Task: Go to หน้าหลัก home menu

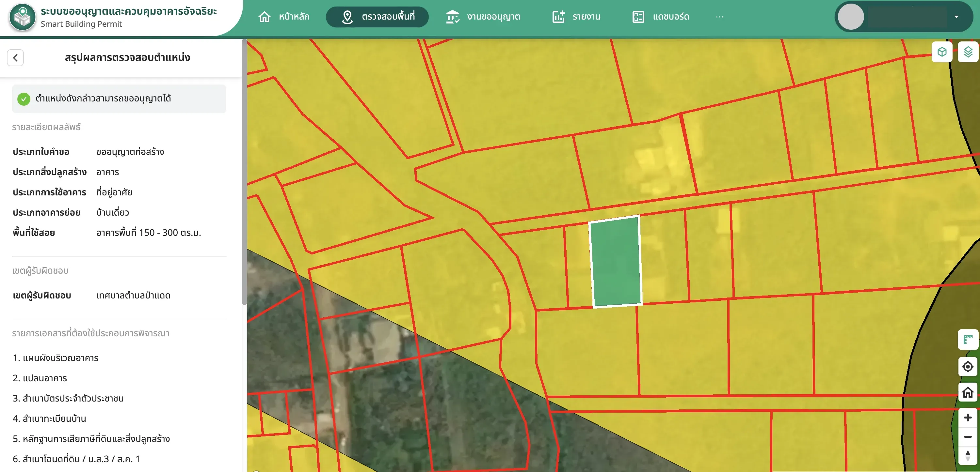Action: point(284,17)
